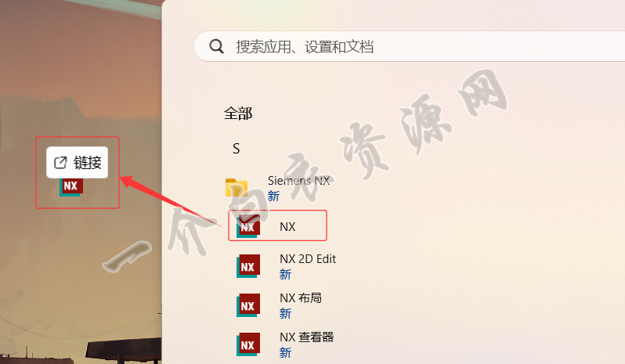Viewport: 625px width, 364px height.
Task: Launch the NX icon in the highlighted row
Action: (x=248, y=226)
